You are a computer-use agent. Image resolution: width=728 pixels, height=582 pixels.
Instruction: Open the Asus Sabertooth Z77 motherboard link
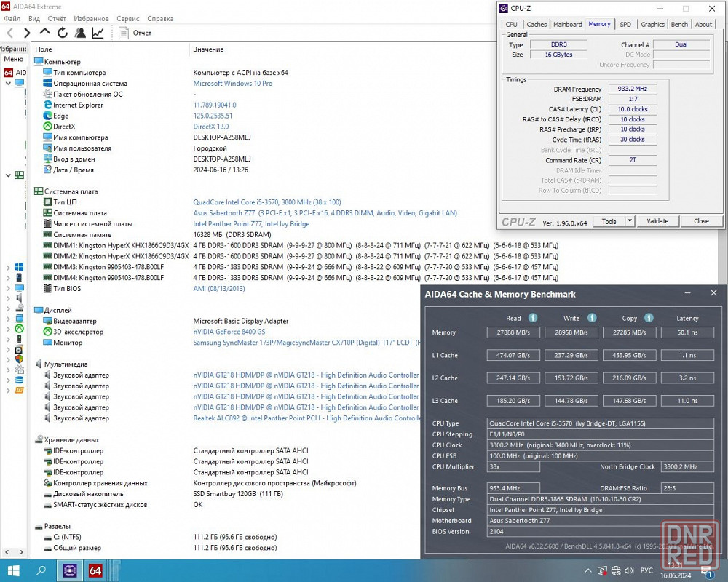point(325,213)
